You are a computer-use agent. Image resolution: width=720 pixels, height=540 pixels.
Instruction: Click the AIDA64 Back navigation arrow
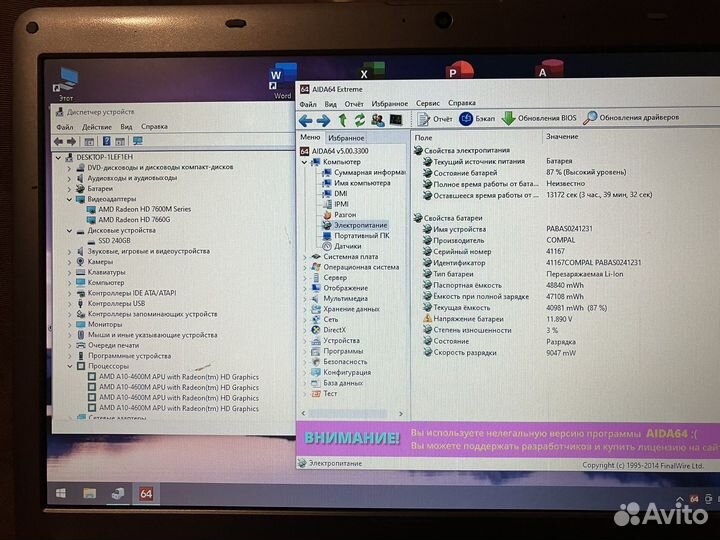307,119
